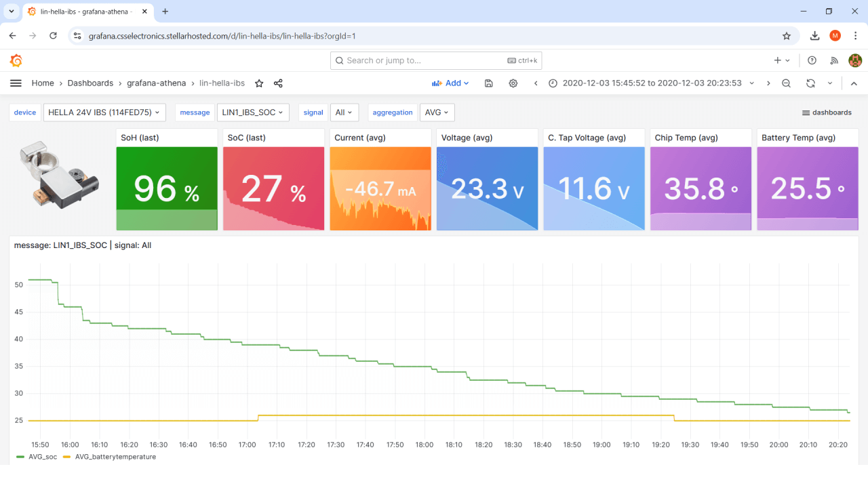This screenshot has height=488, width=868.
Task: Go to Dashboards breadcrumb
Action: [90, 83]
